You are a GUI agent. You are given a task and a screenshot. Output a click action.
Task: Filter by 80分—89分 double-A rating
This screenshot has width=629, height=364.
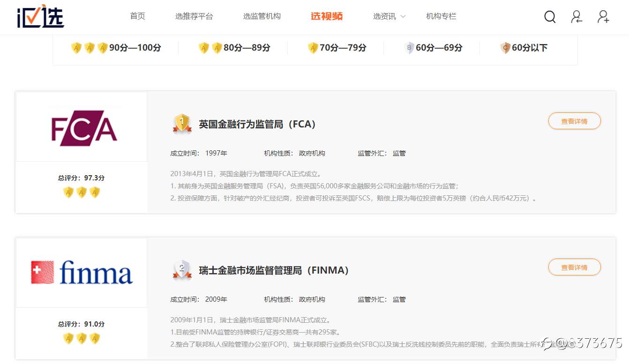click(x=234, y=48)
